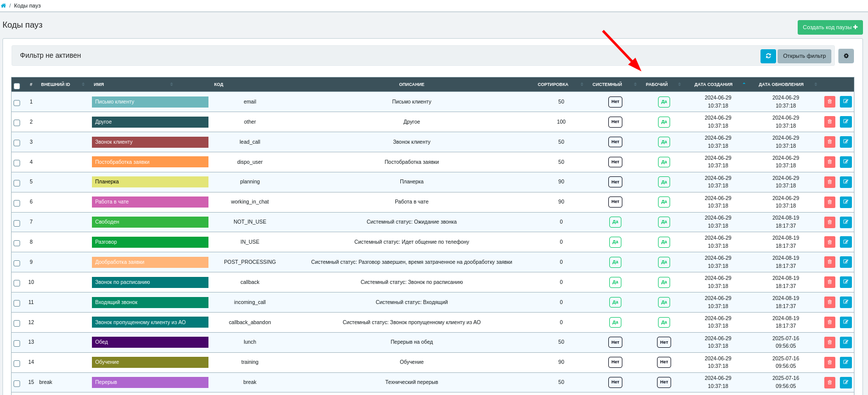Delete the Другое pause code
868x395 pixels.
tap(830, 122)
